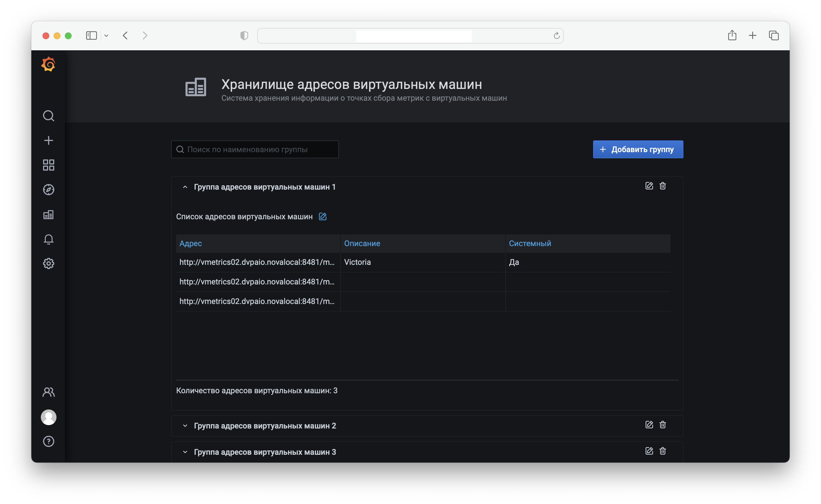
Task: Click the create plus icon in sidebar
Action: 49,140
